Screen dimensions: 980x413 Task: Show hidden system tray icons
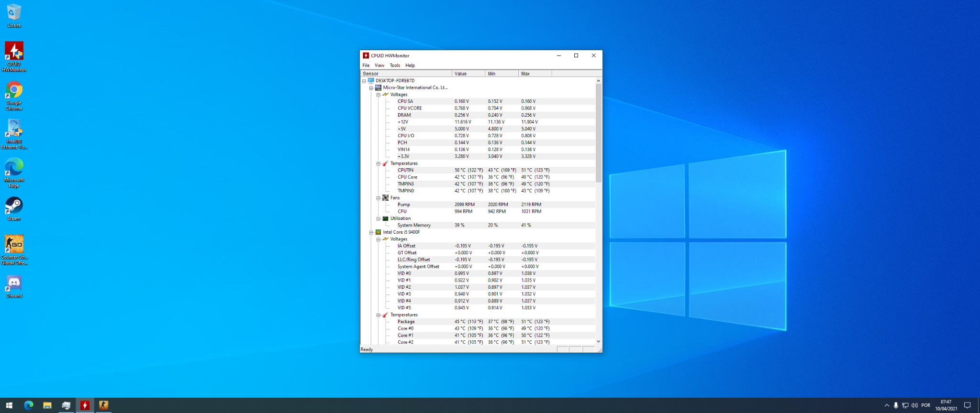point(887,405)
